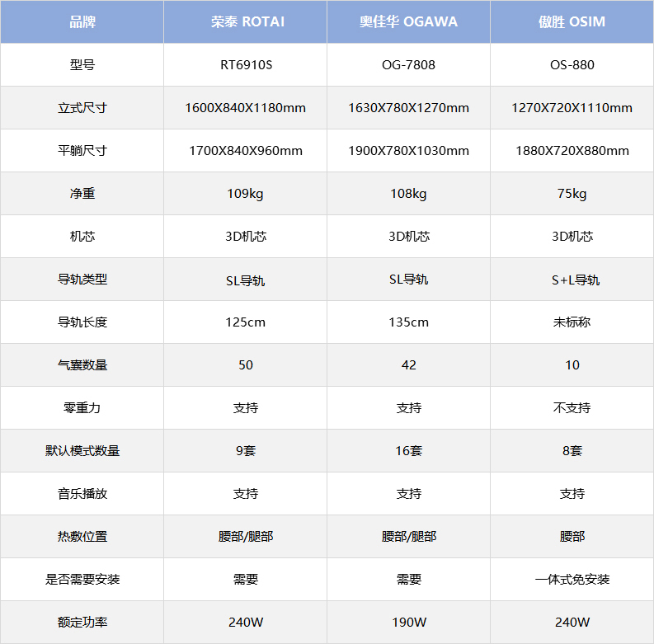Select the 75kg weight cell

coord(572,194)
